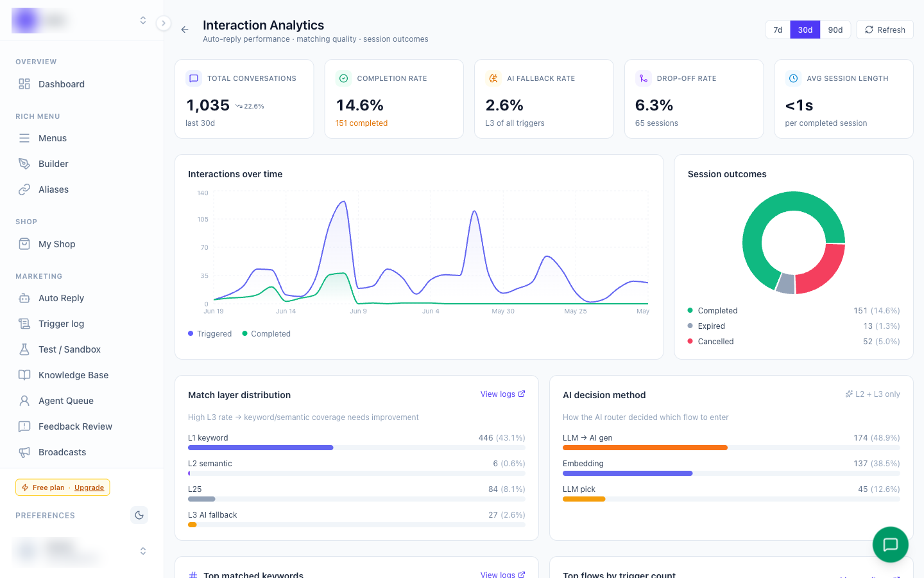Click the Interactions over time chart peak

tap(345, 202)
